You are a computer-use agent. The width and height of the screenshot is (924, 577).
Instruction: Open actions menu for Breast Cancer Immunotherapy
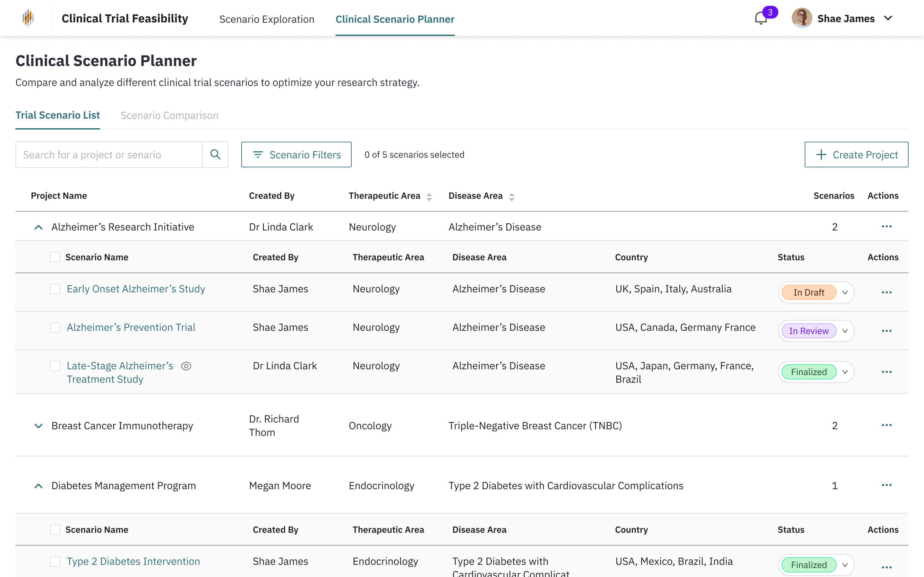pyautogui.click(x=886, y=425)
